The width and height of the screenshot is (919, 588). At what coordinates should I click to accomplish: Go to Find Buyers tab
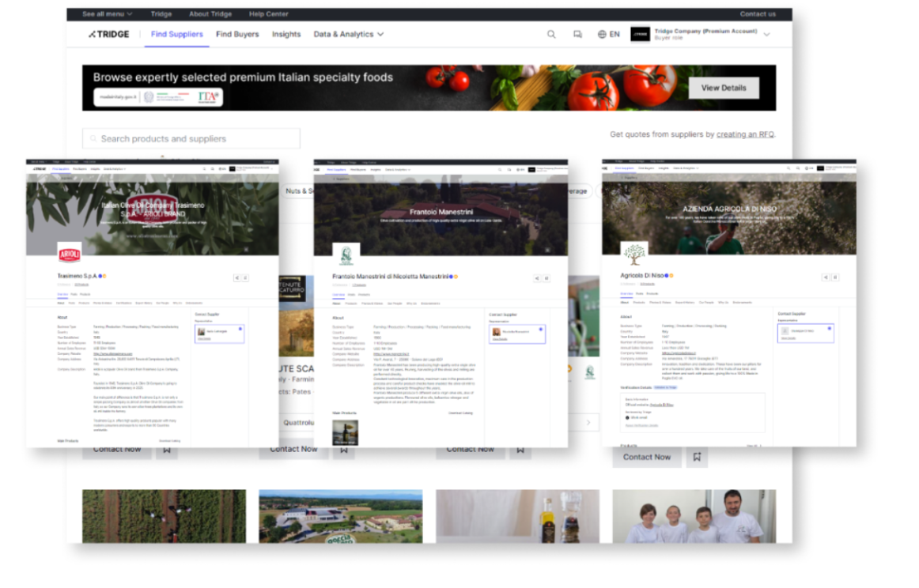tap(237, 35)
